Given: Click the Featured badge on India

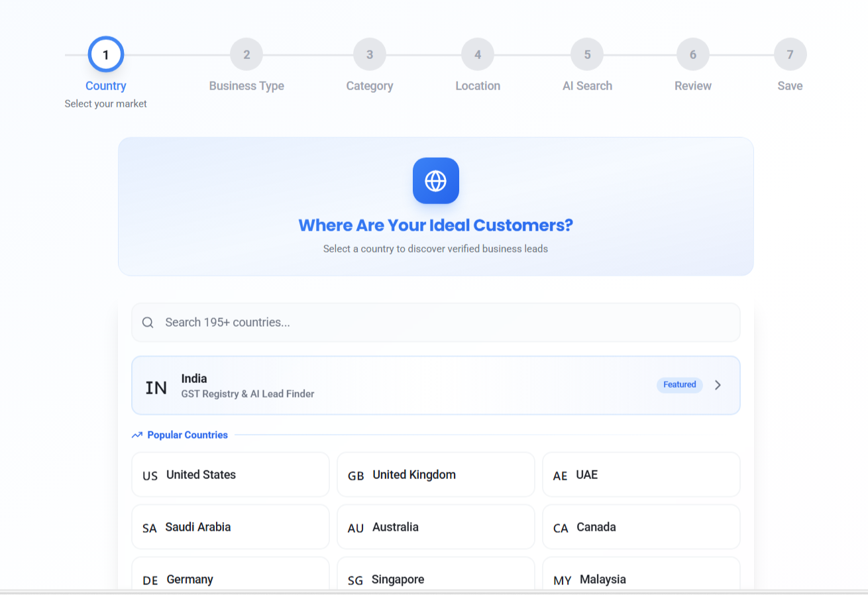Looking at the screenshot, I should click(x=679, y=385).
